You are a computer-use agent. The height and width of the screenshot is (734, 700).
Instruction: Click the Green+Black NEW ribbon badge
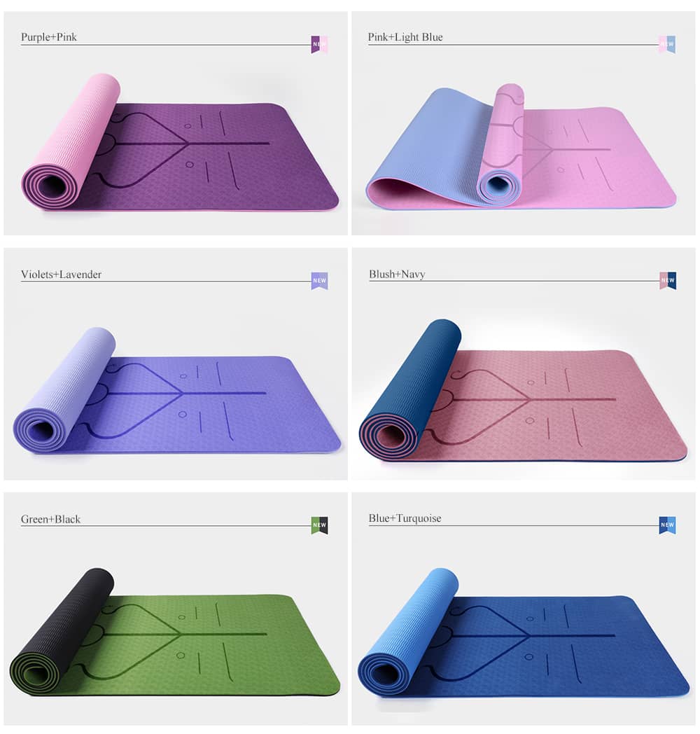pyautogui.click(x=319, y=525)
